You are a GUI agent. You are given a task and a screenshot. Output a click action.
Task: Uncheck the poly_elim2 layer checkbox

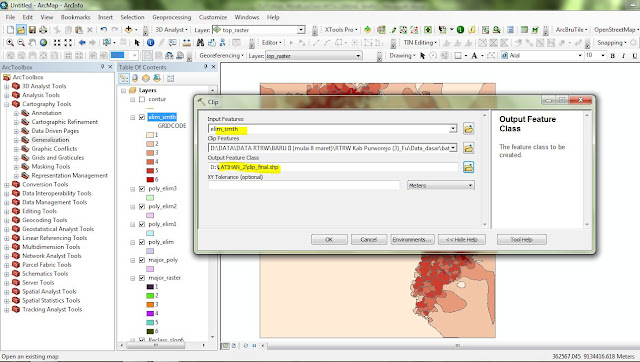click(x=142, y=207)
